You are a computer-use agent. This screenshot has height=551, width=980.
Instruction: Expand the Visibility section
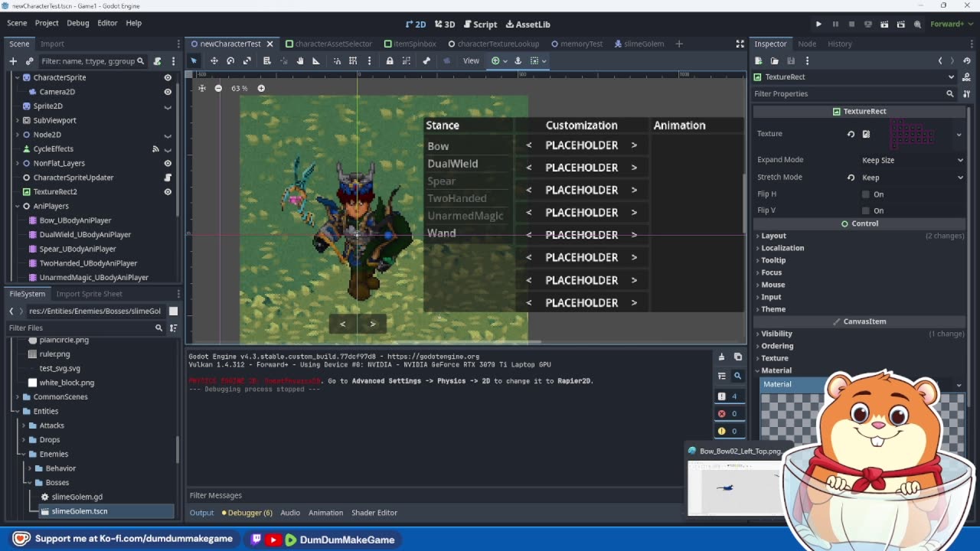click(776, 334)
